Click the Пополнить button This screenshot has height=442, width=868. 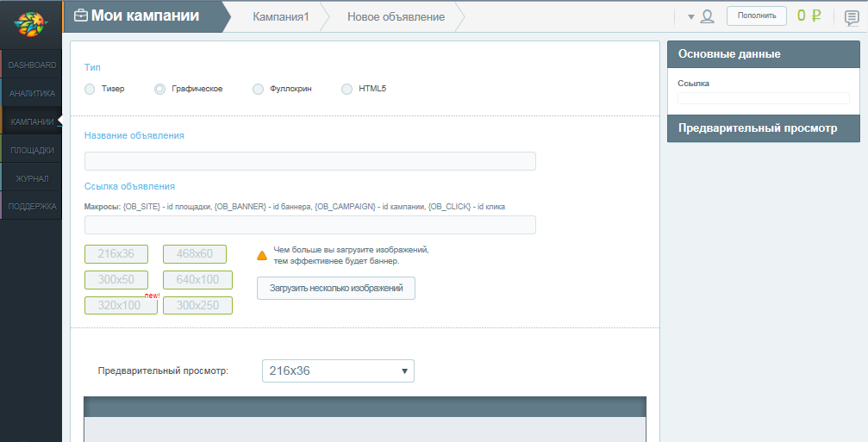click(756, 16)
